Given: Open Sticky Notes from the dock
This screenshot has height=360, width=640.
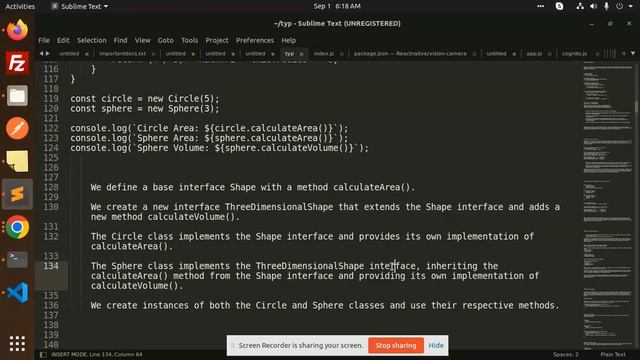Looking at the screenshot, I should coord(17,161).
